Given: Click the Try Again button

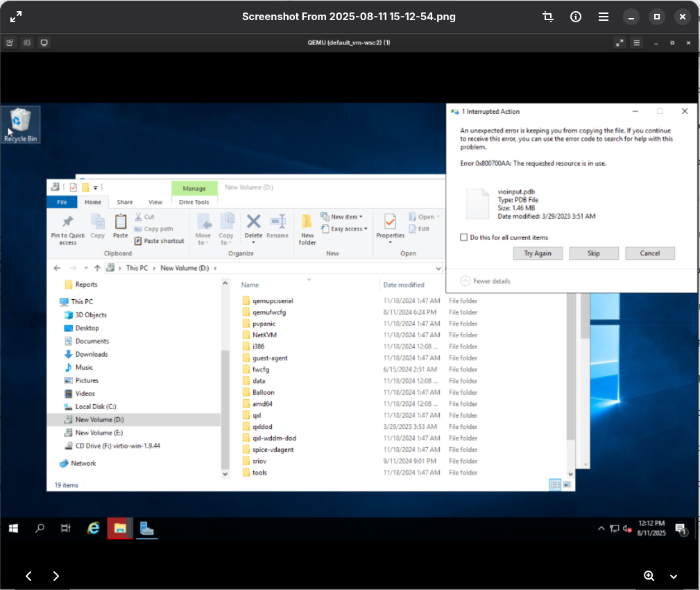Looking at the screenshot, I should click(538, 253).
